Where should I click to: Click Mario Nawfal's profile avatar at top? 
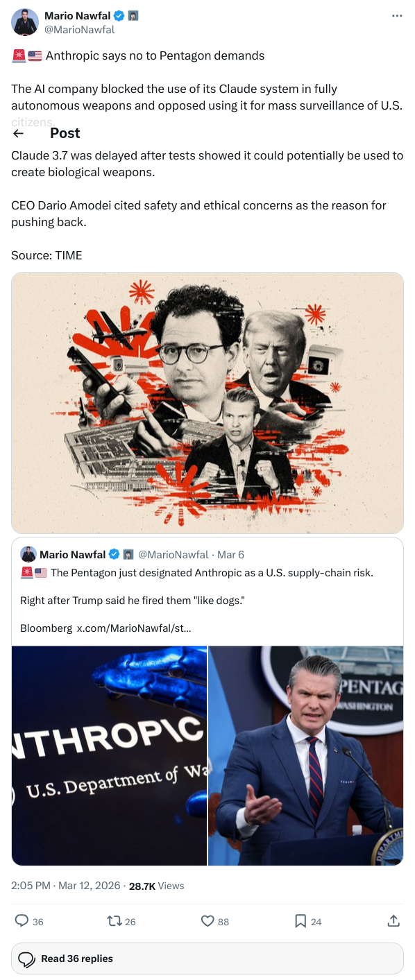coord(25,22)
